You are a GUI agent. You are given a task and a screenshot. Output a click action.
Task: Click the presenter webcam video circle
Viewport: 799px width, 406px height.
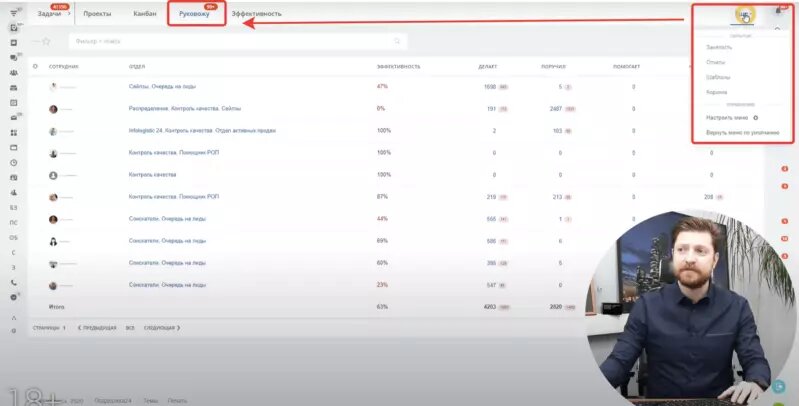click(x=689, y=307)
